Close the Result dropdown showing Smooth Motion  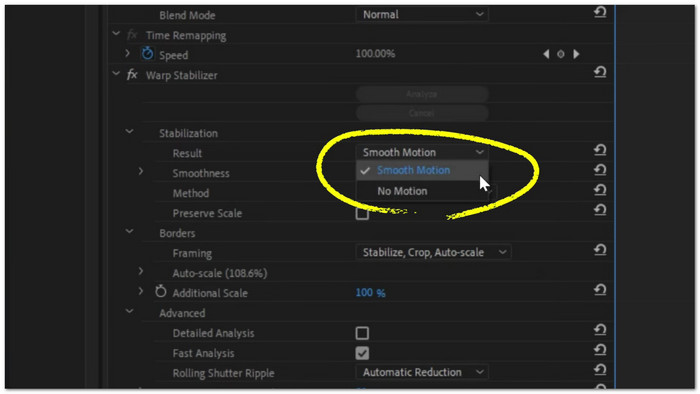tap(422, 153)
